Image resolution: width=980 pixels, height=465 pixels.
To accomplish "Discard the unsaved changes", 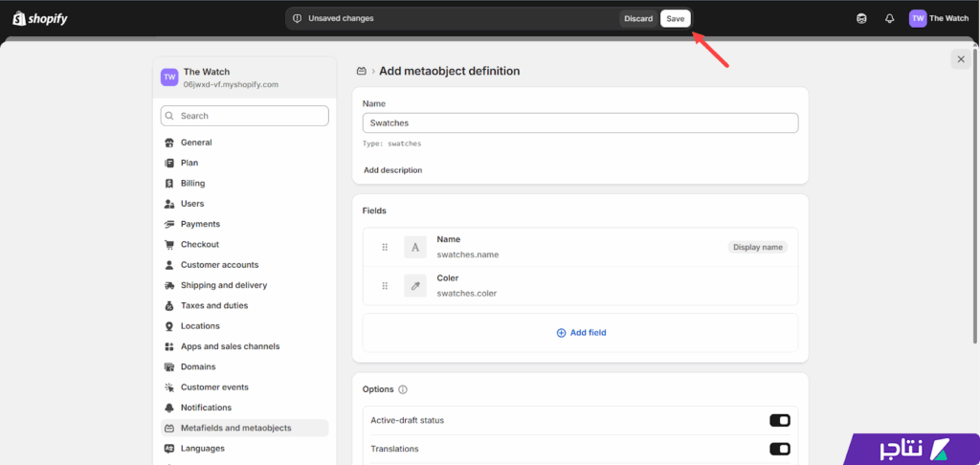I will (638, 18).
